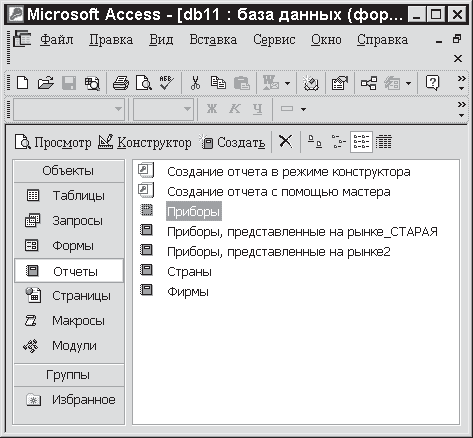Open the Вставка menu
The height and width of the screenshot is (438, 473).
213,40
